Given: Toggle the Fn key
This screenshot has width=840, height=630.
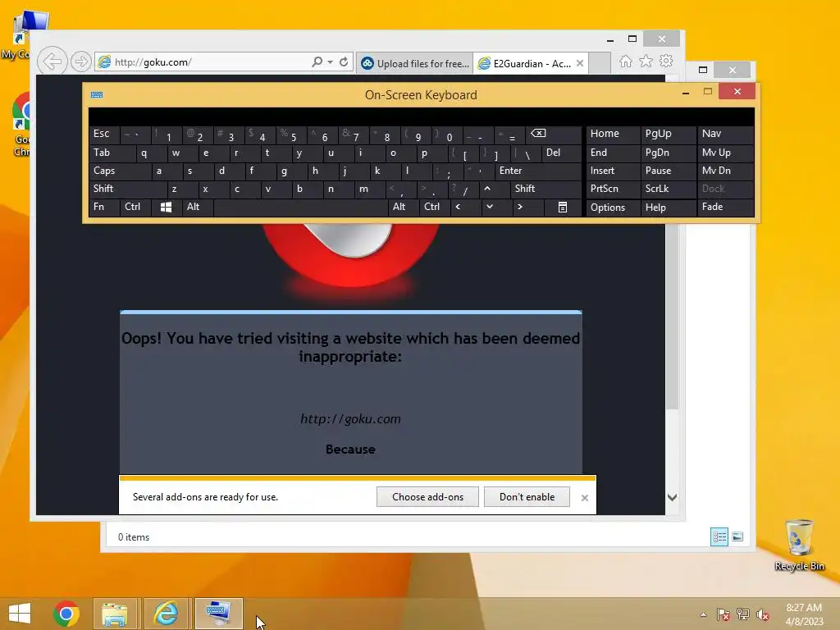Looking at the screenshot, I should 104,207.
